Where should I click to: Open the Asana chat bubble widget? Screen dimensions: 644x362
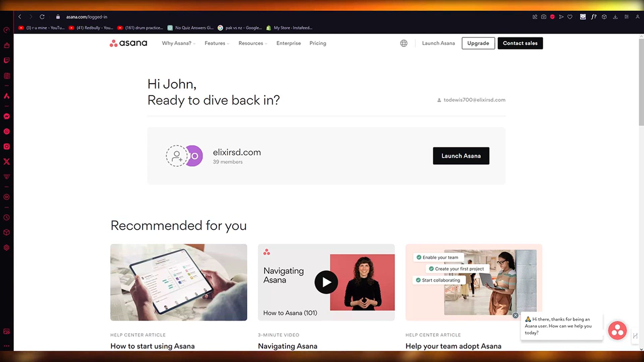[618, 331]
